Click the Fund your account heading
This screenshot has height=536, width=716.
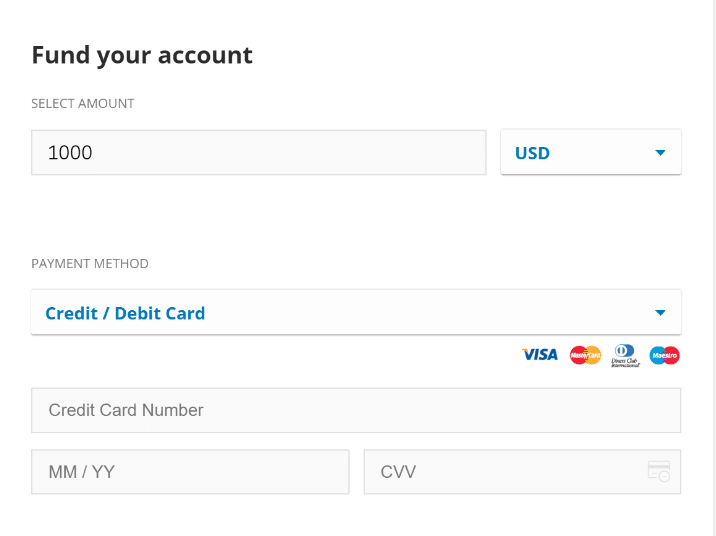point(142,56)
